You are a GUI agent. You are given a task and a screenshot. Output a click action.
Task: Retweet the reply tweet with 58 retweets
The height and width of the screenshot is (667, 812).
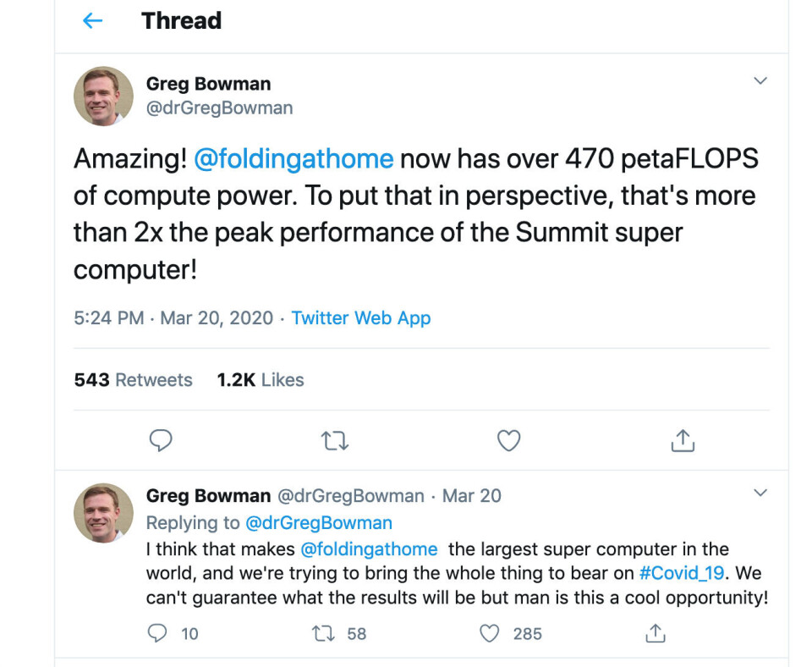point(325,633)
